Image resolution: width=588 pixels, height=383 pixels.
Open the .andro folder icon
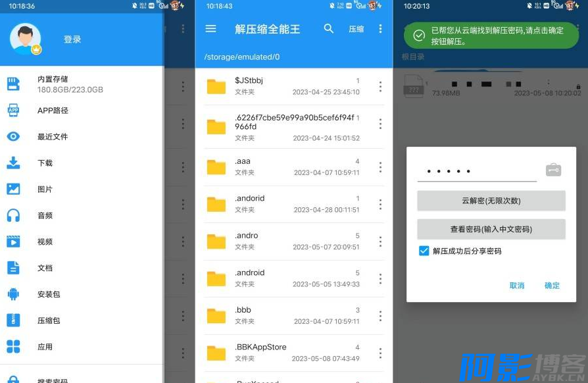pyautogui.click(x=216, y=242)
